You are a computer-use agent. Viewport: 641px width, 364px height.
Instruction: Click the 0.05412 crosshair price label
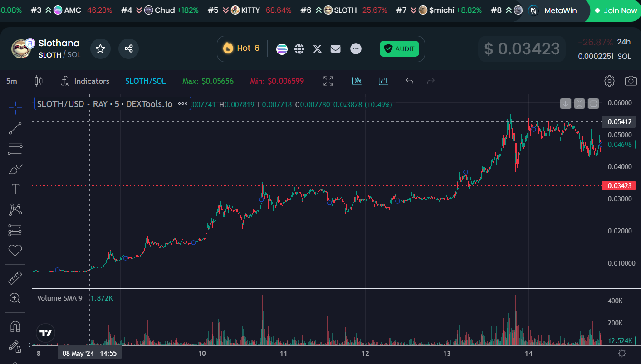[619, 121]
